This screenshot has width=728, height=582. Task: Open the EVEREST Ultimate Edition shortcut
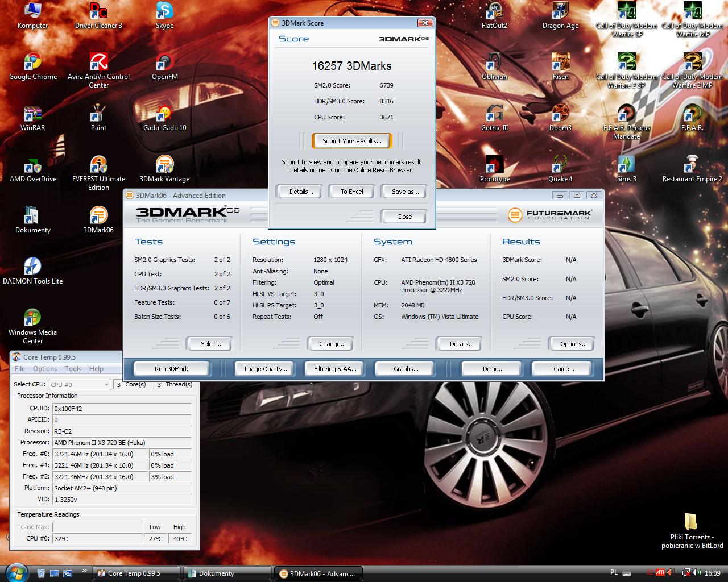[98, 173]
